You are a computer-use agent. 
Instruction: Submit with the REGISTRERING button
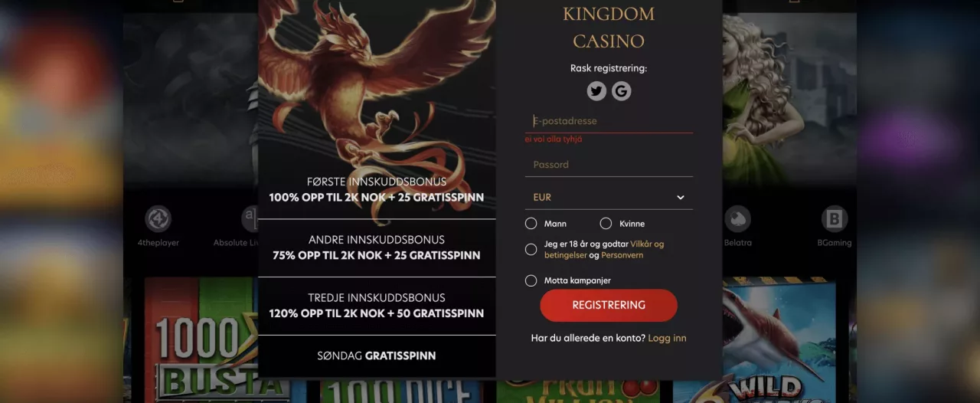[609, 305]
